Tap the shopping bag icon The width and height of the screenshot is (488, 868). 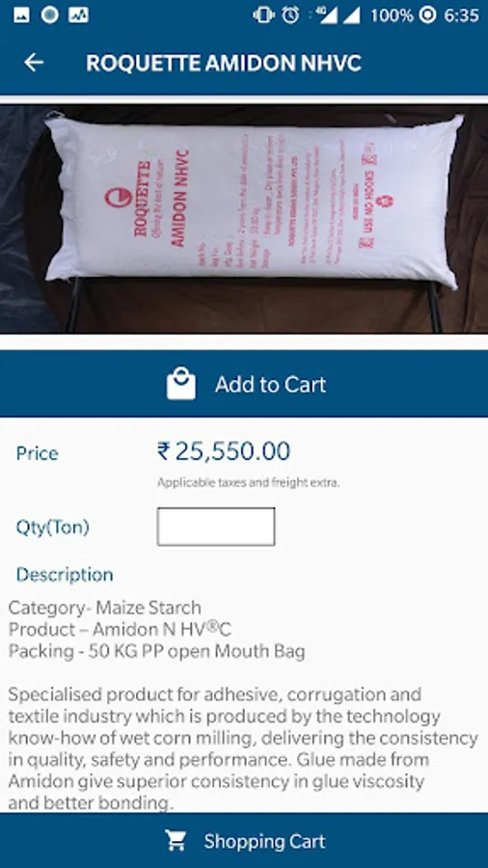[181, 383]
